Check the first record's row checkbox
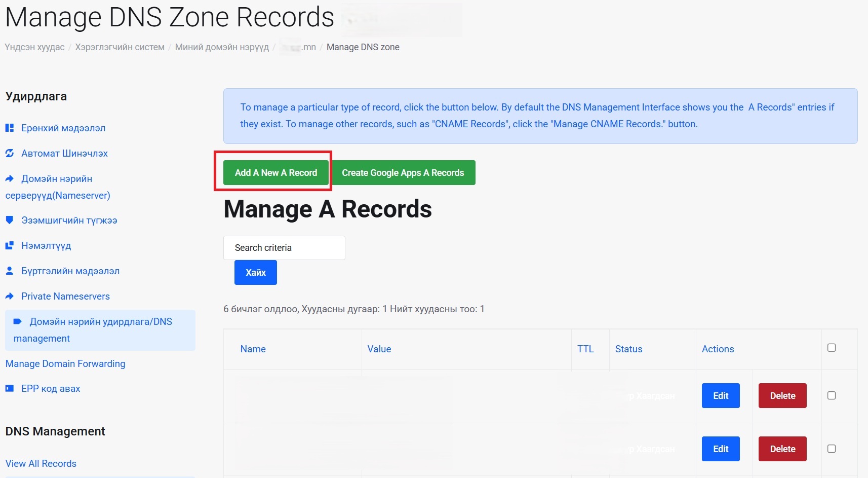Image resolution: width=868 pixels, height=478 pixels. click(x=832, y=395)
